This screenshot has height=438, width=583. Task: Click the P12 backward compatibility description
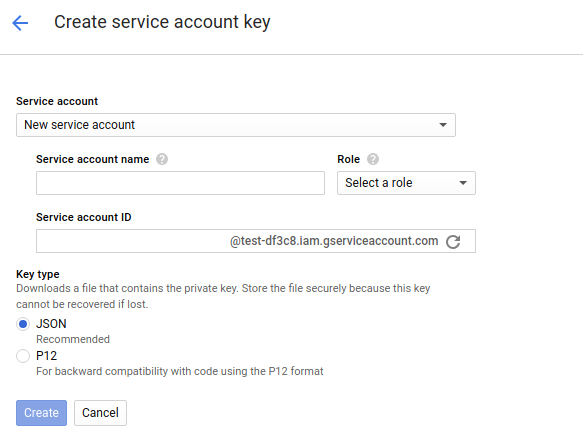(x=180, y=371)
